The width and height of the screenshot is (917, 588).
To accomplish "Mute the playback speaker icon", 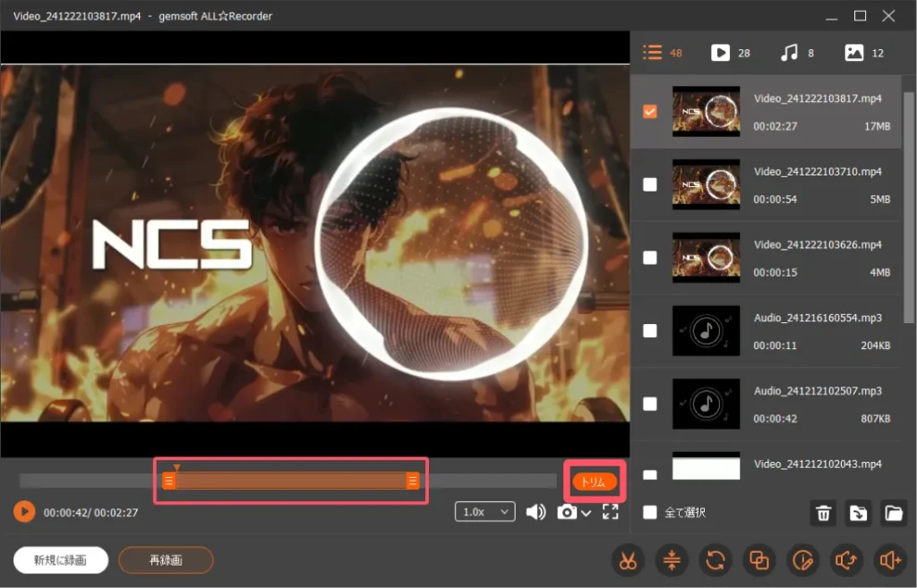I will [x=536, y=512].
